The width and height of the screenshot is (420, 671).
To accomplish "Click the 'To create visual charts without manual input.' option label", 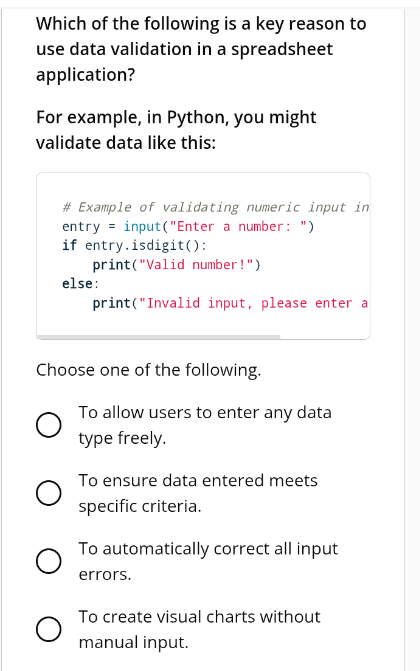I will [x=200, y=629].
